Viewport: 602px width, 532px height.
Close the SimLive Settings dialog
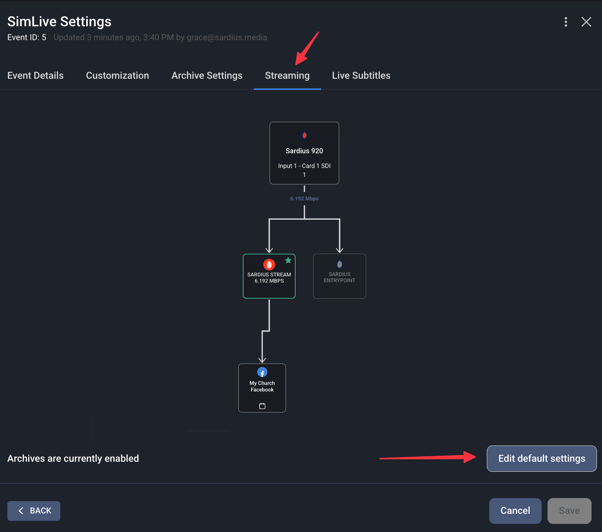[586, 22]
